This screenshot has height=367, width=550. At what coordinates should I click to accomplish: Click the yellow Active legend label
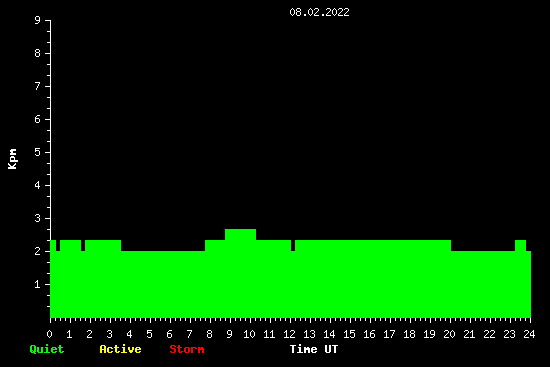pyautogui.click(x=120, y=349)
